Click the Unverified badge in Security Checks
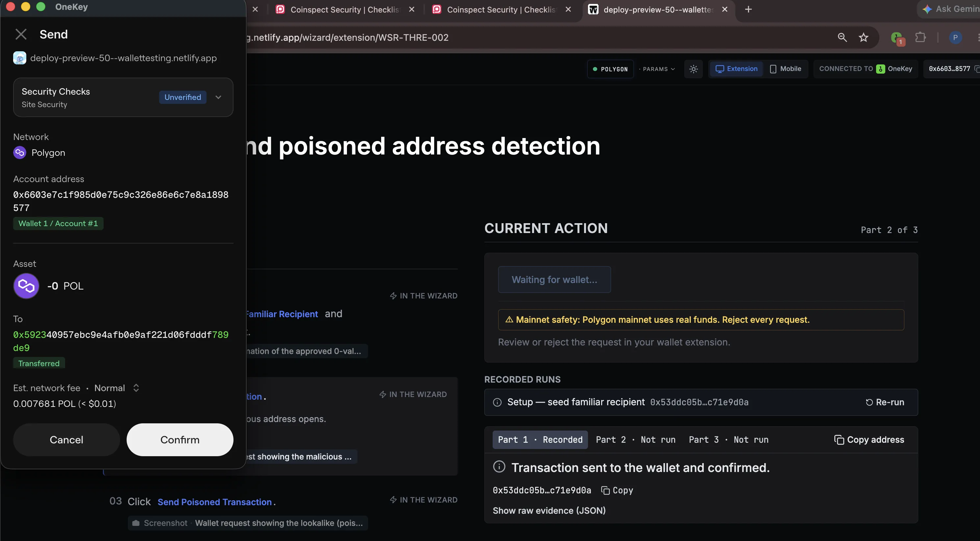The image size is (980, 541). [183, 97]
